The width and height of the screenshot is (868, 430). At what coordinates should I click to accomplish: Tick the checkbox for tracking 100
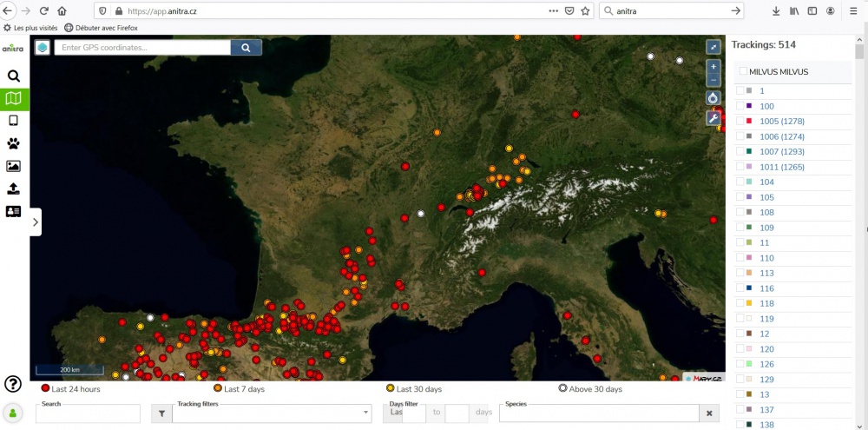pyautogui.click(x=740, y=106)
